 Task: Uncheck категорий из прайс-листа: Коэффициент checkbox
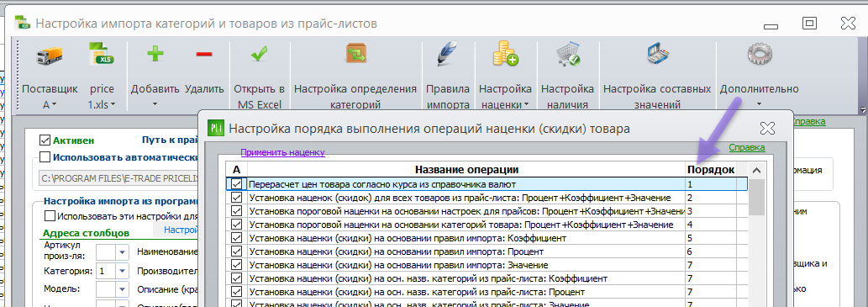[237, 278]
